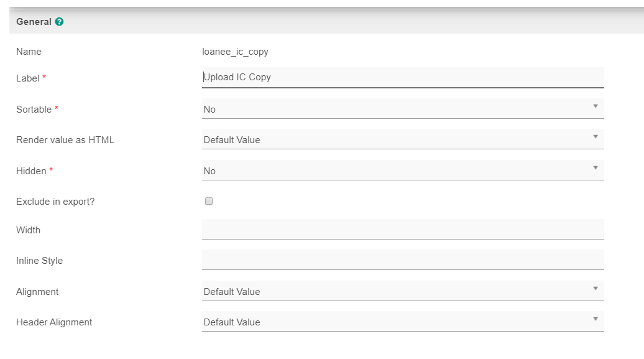This screenshot has height=359, width=644.
Task: Click the Inline Style field label
Action: [x=39, y=261]
